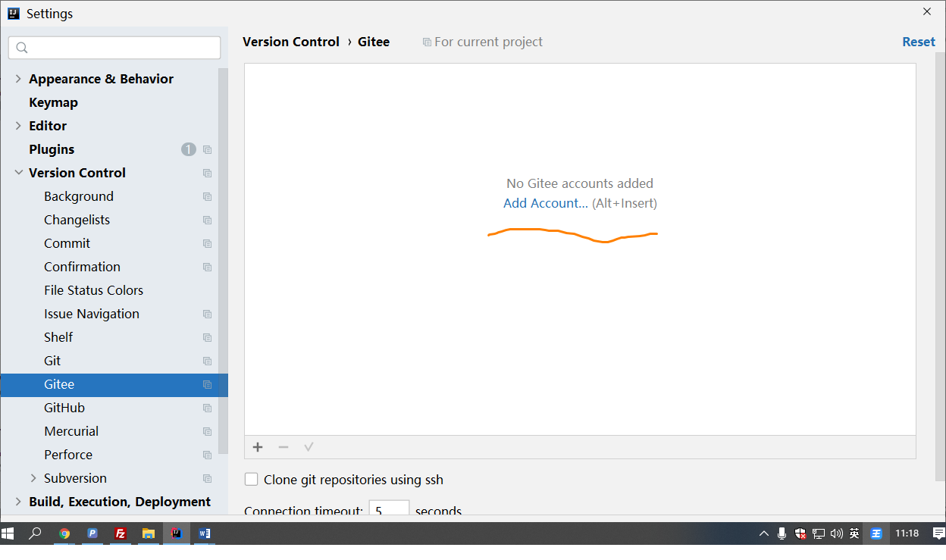This screenshot has height=560, width=946.
Task: Open Chrome from the taskbar
Action: point(64,533)
